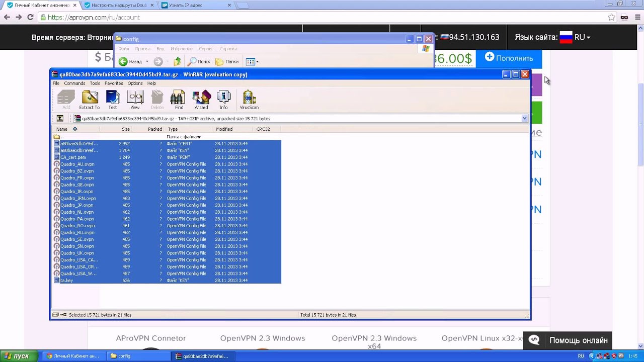Bookmark this page with the star icon
The height and width of the screenshot is (362, 644).
(611, 17)
